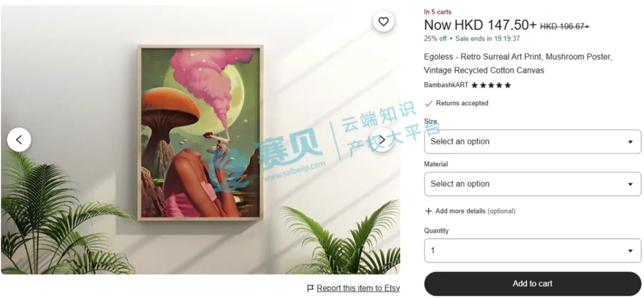Click the plus icon for more details
The image size is (644, 298).
pyautogui.click(x=428, y=211)
